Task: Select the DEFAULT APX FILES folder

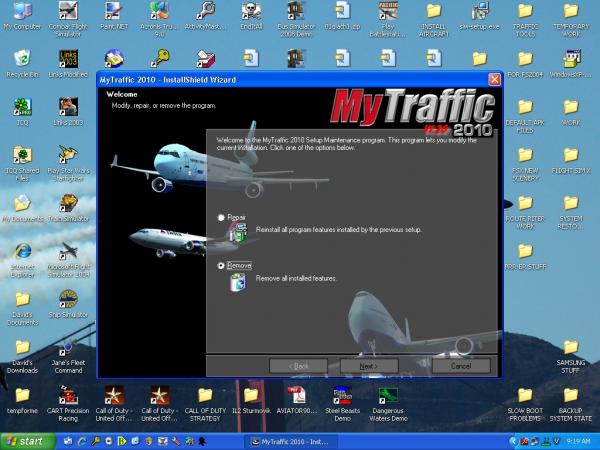Action: click(x=525, y=116)
